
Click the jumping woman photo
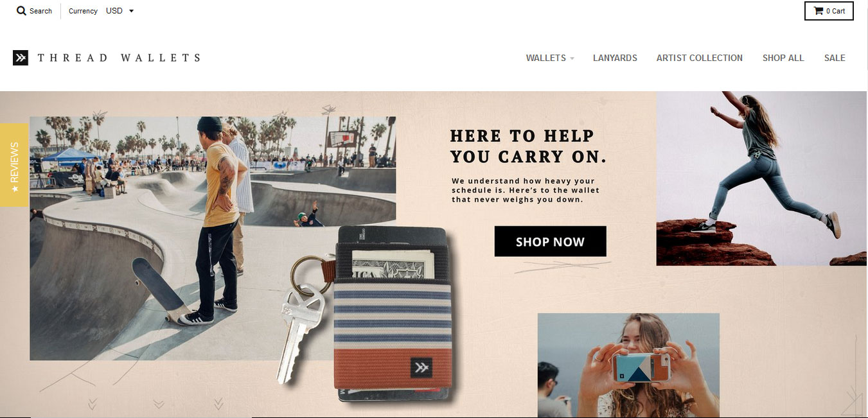click(761, 179)
